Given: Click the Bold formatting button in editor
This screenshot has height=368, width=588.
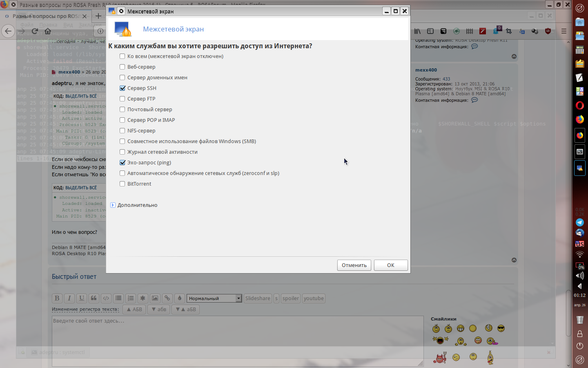Looking at the screenshot, I should [x=57, y=298].
